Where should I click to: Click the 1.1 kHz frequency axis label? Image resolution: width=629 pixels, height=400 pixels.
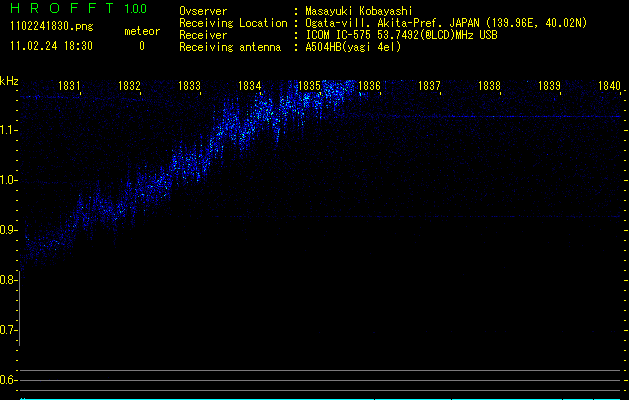9,130
